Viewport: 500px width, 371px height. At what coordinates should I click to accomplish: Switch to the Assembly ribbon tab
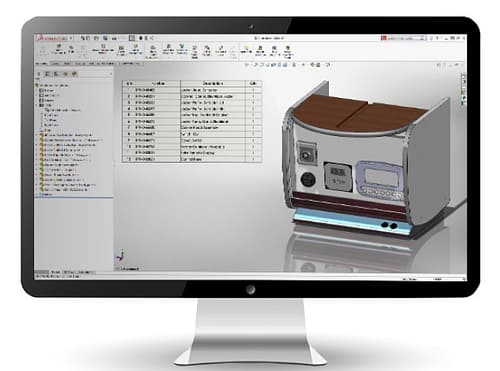point(42,63)
